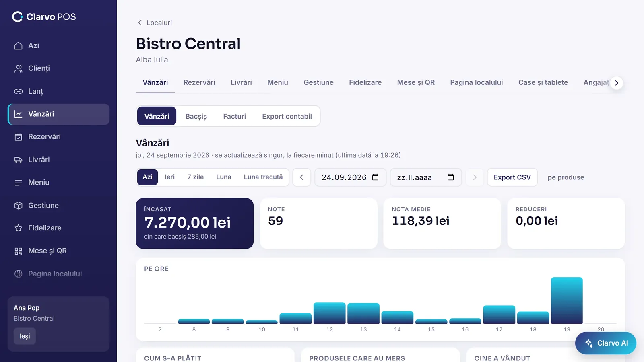The image size is (644, 362).
Task: Select the Luna trecută period filter
Action: pos(263,177)
